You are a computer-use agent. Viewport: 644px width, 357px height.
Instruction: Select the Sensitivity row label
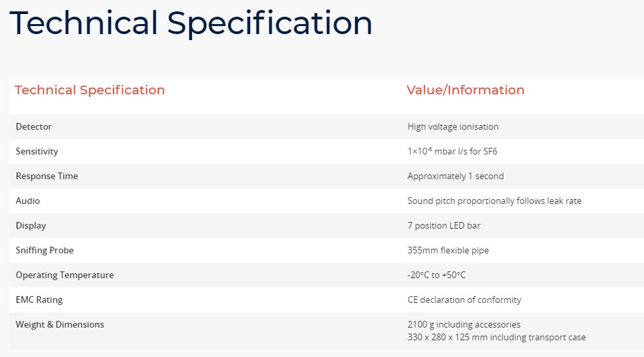(37, 152)
